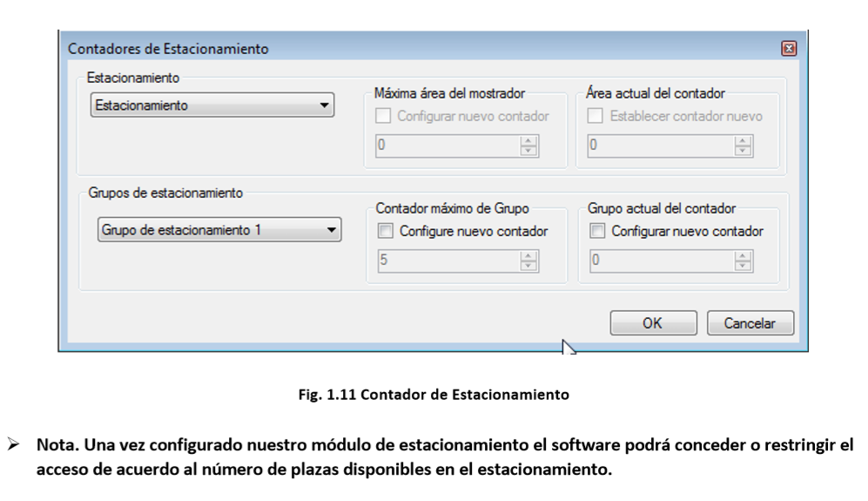Expand the Grupo de estacionamiento 1 dropdown
868x501 pixels.
(219, 229)
